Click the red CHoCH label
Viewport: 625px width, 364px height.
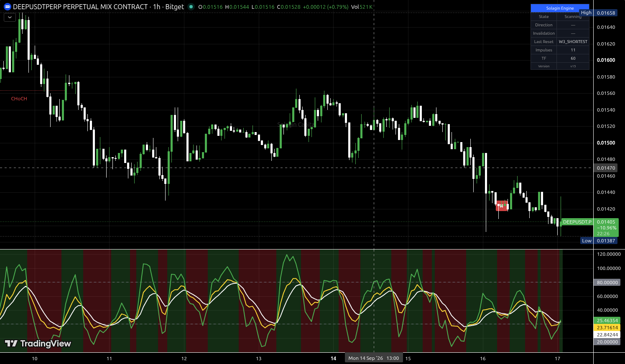[x=19, y=99]
